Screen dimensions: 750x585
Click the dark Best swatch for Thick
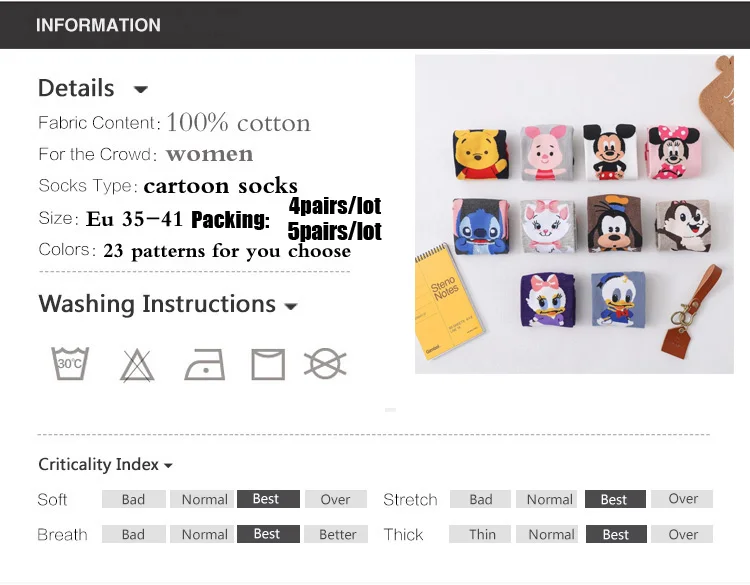616,534
